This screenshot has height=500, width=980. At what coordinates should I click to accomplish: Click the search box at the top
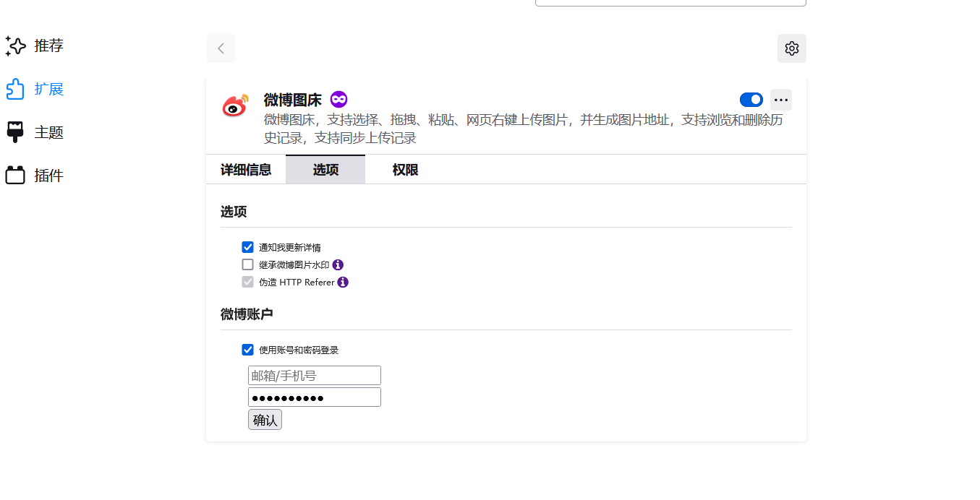point(670,3)
